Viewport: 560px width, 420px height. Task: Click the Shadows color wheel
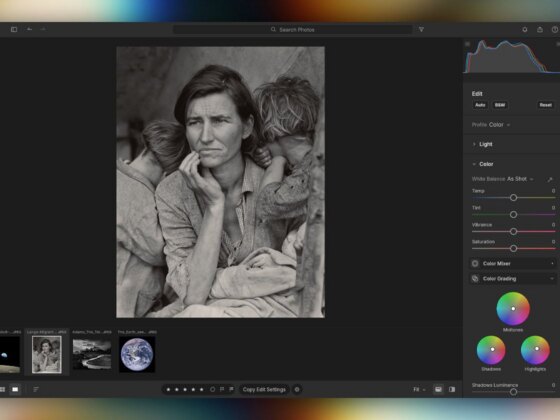[x=491, y=350]
